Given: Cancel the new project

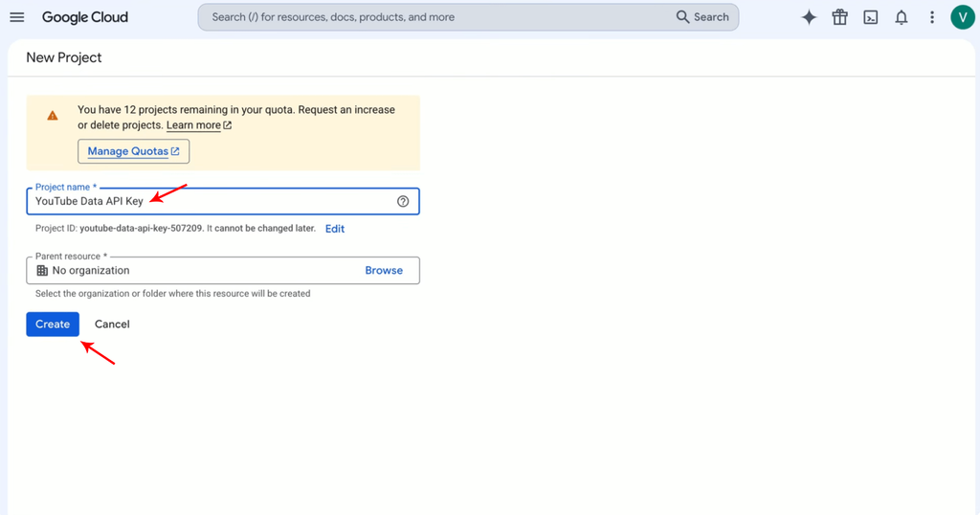Looking at the screenshot, I should tap(112, 325).
